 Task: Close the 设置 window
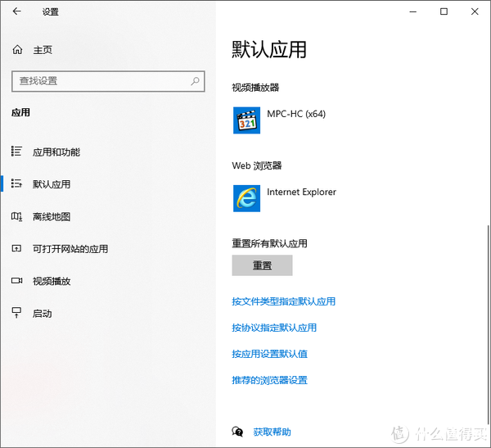(475, 11)
